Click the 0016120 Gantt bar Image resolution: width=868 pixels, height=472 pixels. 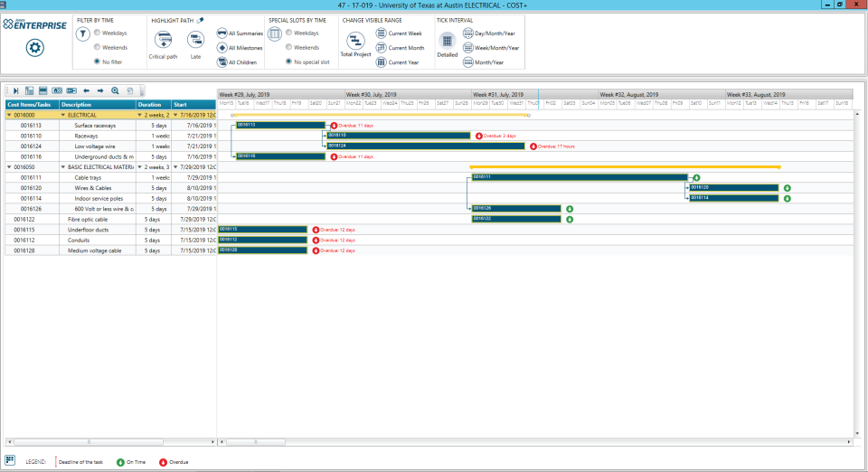click(x=734, y=187)
